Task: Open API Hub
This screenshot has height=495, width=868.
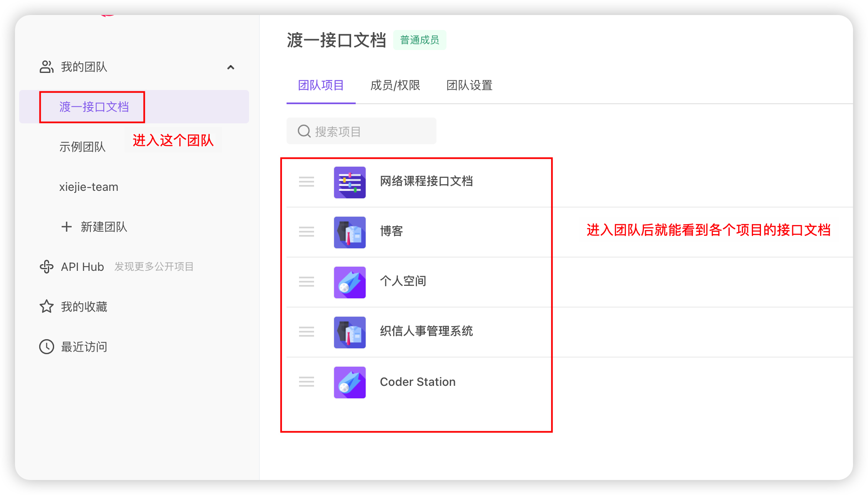Action: (82, 267)
